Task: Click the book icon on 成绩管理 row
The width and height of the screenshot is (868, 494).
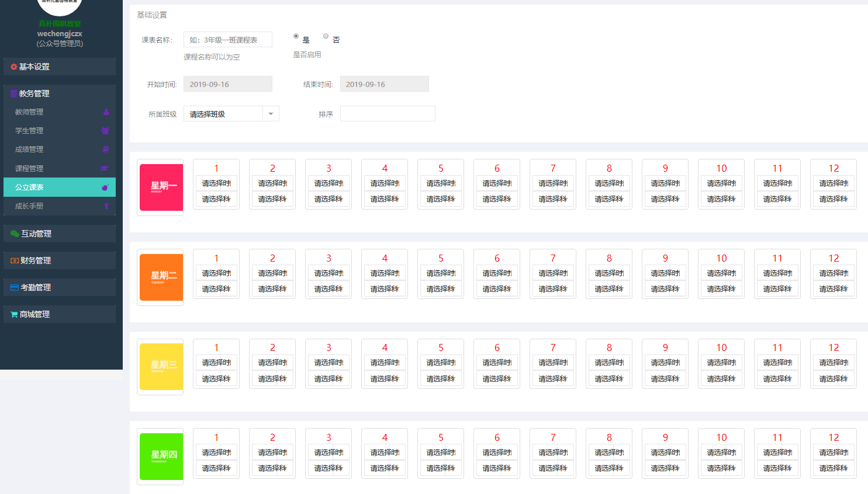Action: click(x=106, y=149)
